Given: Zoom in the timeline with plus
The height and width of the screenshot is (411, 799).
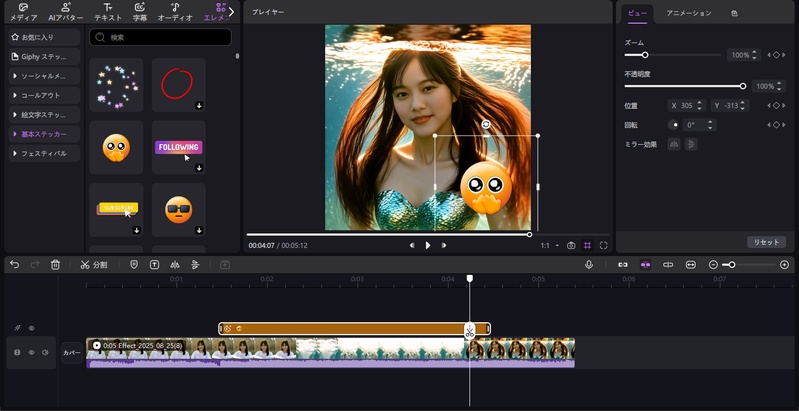Looking at the screenshot, I should point(785,265).
